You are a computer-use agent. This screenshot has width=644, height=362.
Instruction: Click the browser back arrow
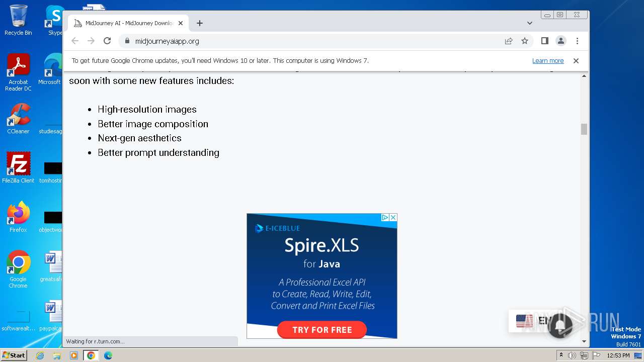point(75,41)
